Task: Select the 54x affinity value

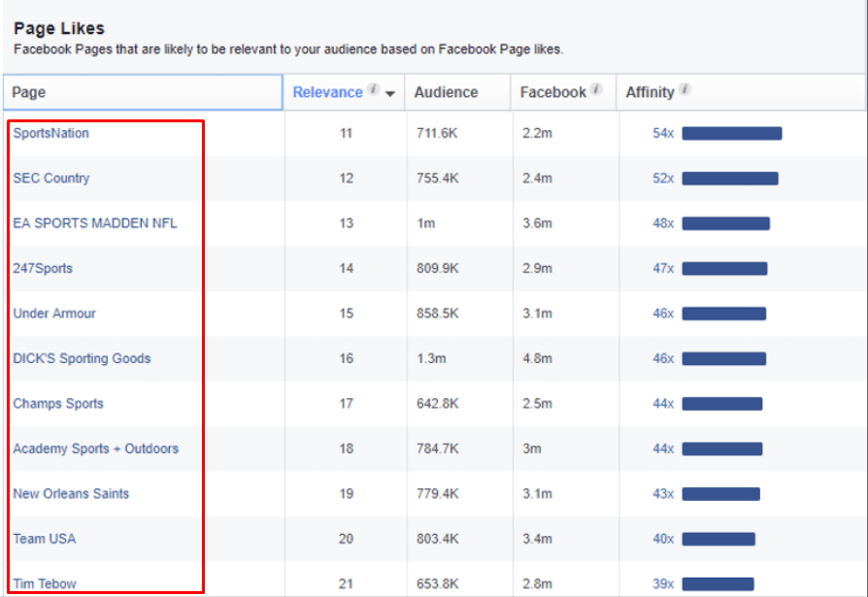Action: click(x=663, y=133)
